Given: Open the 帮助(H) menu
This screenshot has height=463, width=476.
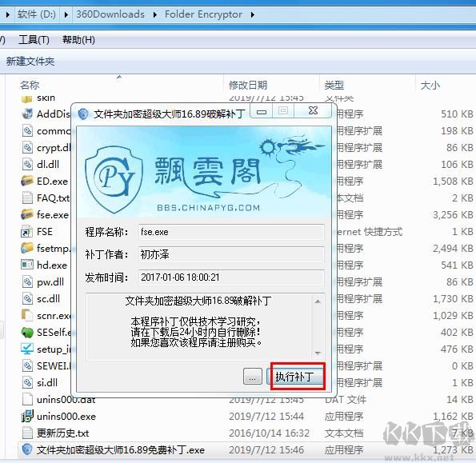Looking at the screenshot, I should (78, 40).
